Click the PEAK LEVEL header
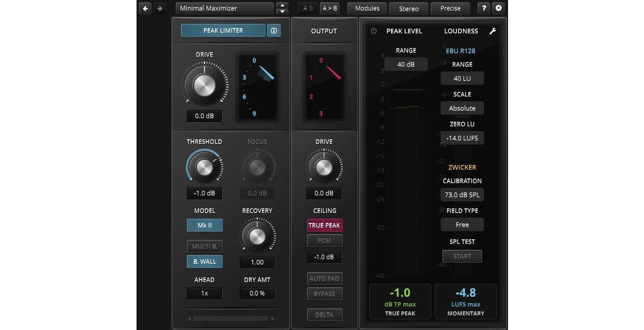 click(x=404, y=31)
